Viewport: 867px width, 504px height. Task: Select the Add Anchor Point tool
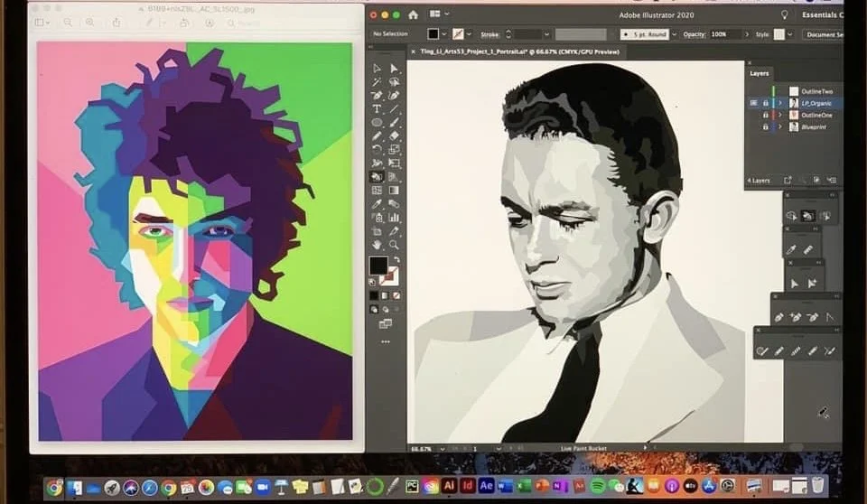(x=796, y=317)
